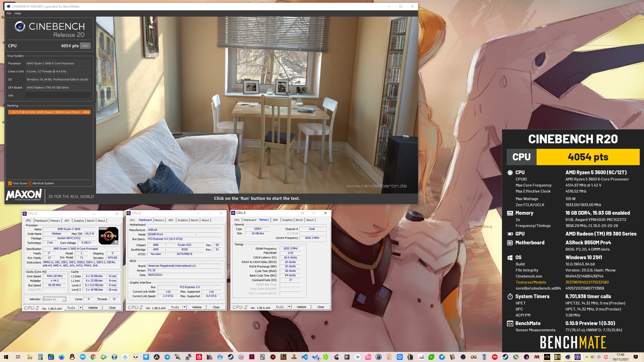Viewport: 644px width, 362px height.
Task: Open the taskbar clock showing 17:46
Action: click(620, 357)
